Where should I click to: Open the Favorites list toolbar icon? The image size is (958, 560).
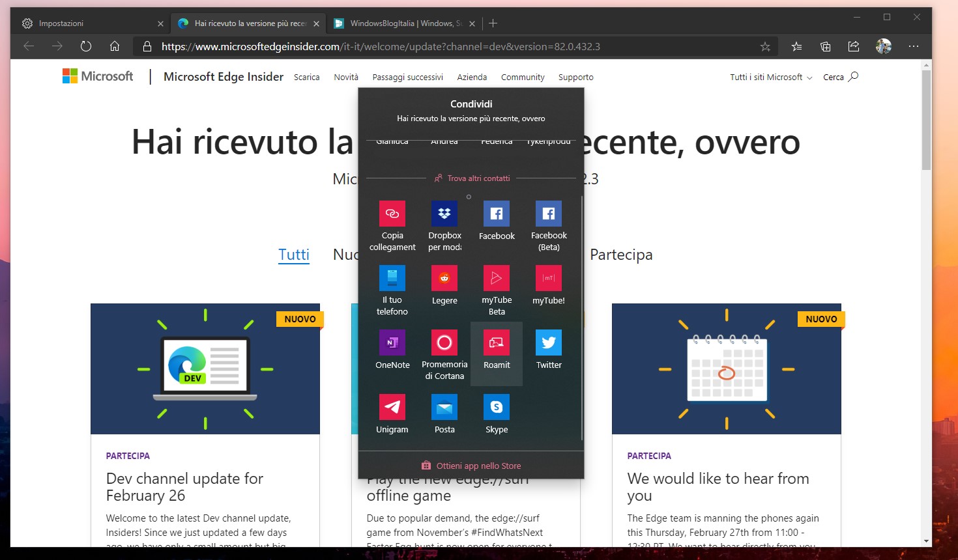[796, 46]
